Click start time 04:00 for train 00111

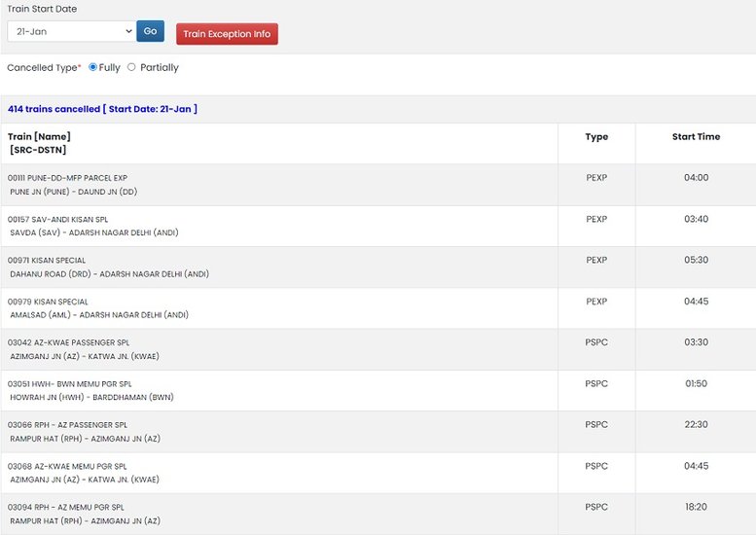coord(697,178)
